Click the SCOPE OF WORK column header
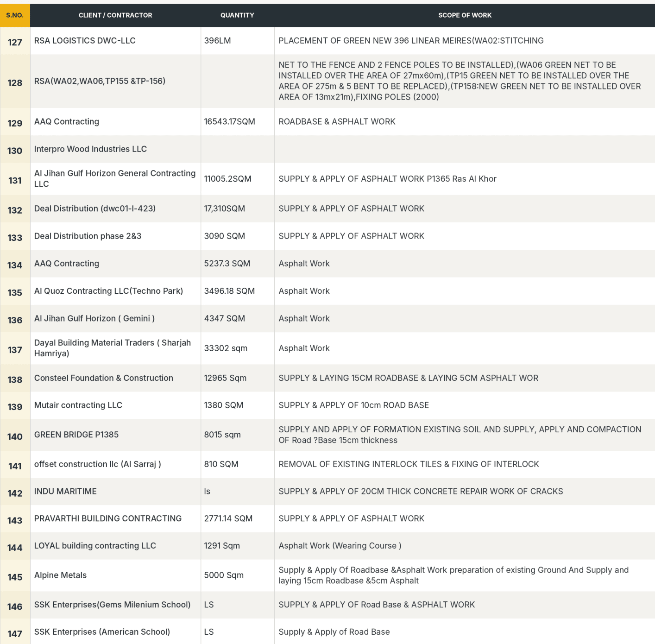This screenshot has height=644, width=655. [465, 15]
